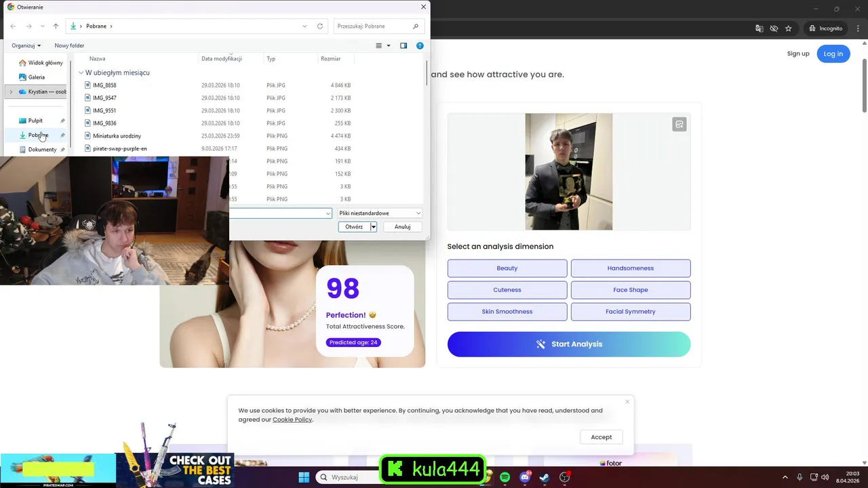This screenshot has width=868, height=488.
Task: Click the search magnifier in file dialog
Action: pyautogui.click(x=416, y=26)
